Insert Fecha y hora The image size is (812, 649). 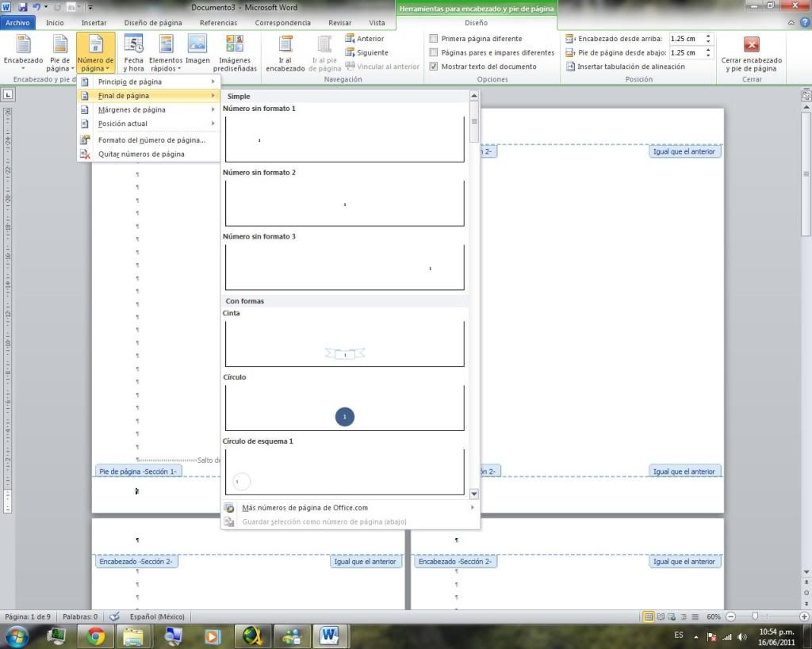click(133, 53)
